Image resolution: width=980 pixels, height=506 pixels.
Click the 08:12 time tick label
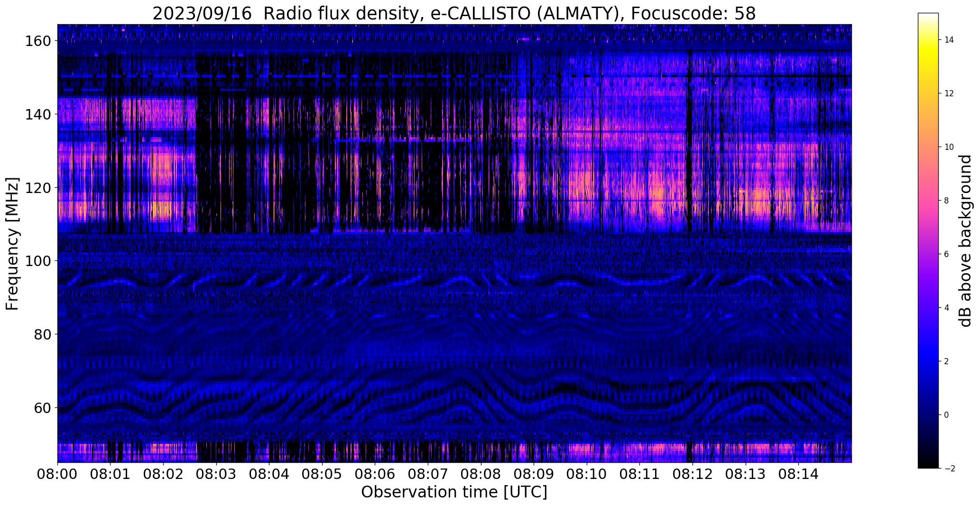pos(693,474)
